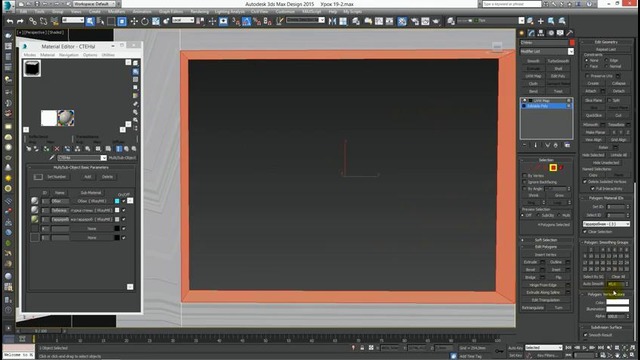
Task: Click the Redo arrow in main toolbar
Action: point(20,21)
